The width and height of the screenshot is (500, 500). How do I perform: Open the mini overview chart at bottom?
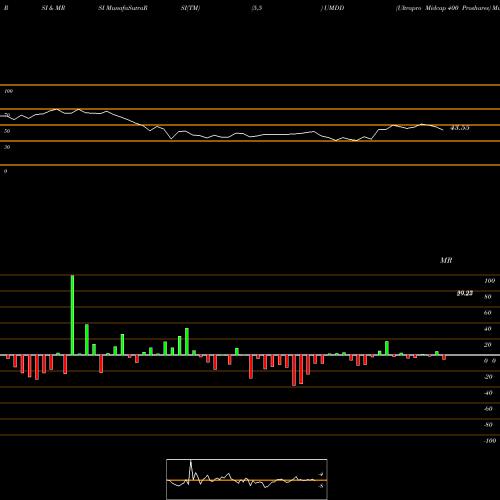coord(247,479)
